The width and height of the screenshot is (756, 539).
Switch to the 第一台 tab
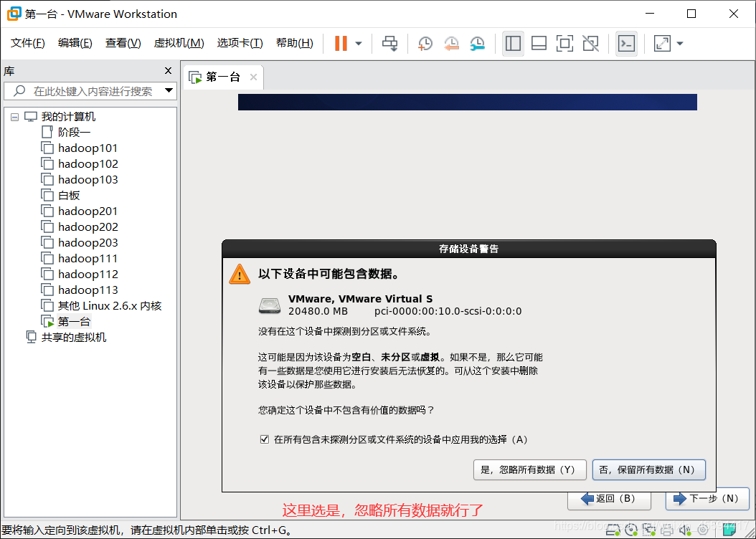(222, 77)
